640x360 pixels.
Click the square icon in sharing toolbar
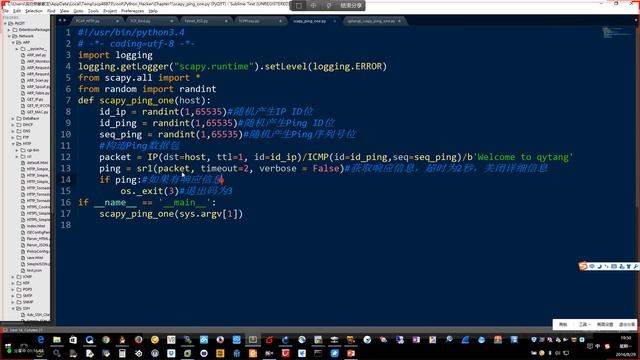[x=299, y=6]
